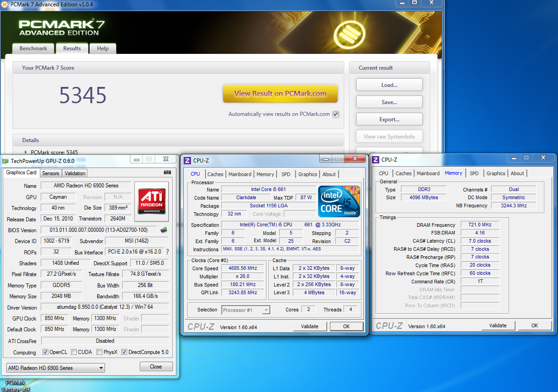Open AMD Radeon HD 6900 Series dropdown
Screen dimensions: 558x392
point(56,368)
